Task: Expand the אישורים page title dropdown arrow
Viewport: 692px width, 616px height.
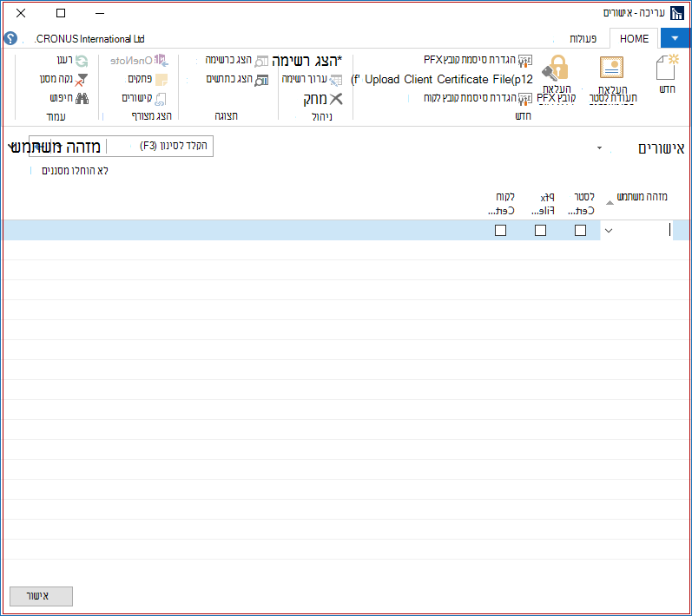Action: [x=599, y=147]
